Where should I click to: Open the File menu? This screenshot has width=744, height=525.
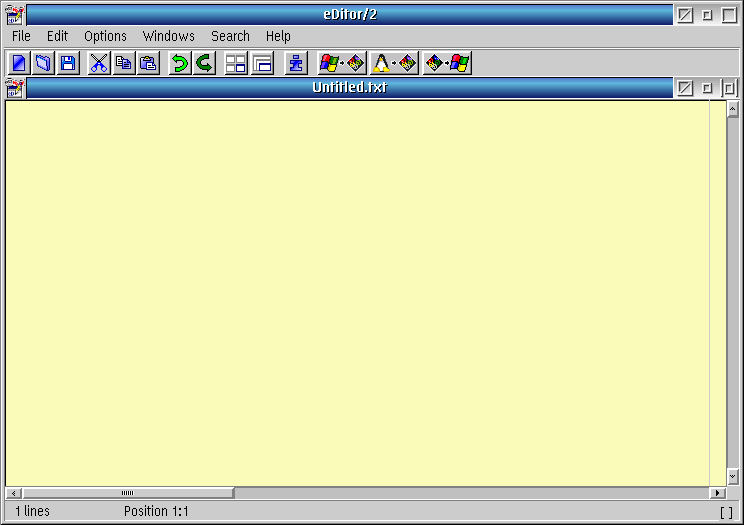(21, 36)
